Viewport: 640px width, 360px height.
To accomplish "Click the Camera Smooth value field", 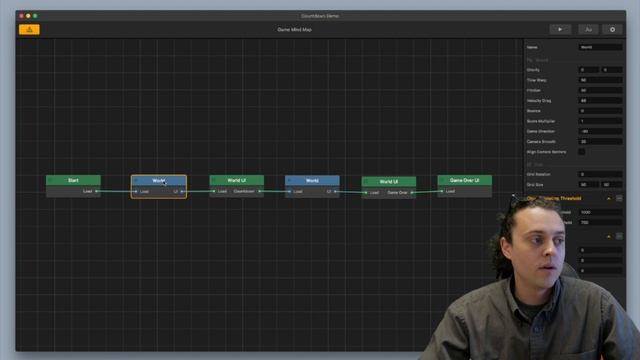I will pos(600,142).
